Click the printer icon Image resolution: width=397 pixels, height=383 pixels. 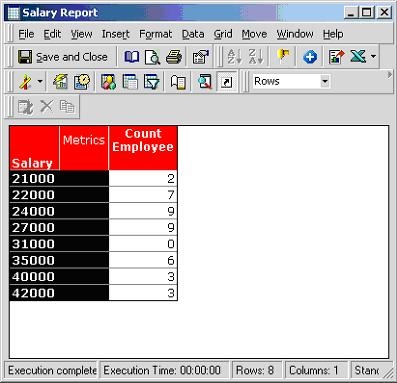tap(174, 57)
